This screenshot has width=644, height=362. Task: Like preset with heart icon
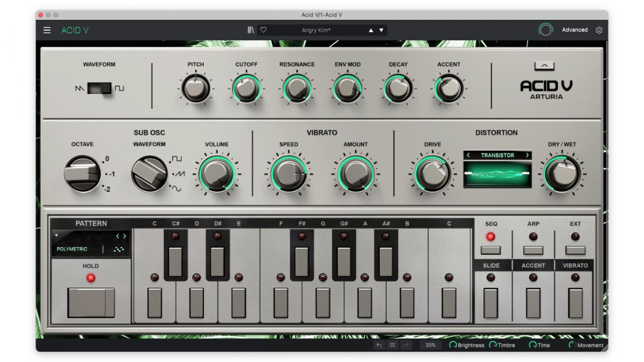(264, 30)
